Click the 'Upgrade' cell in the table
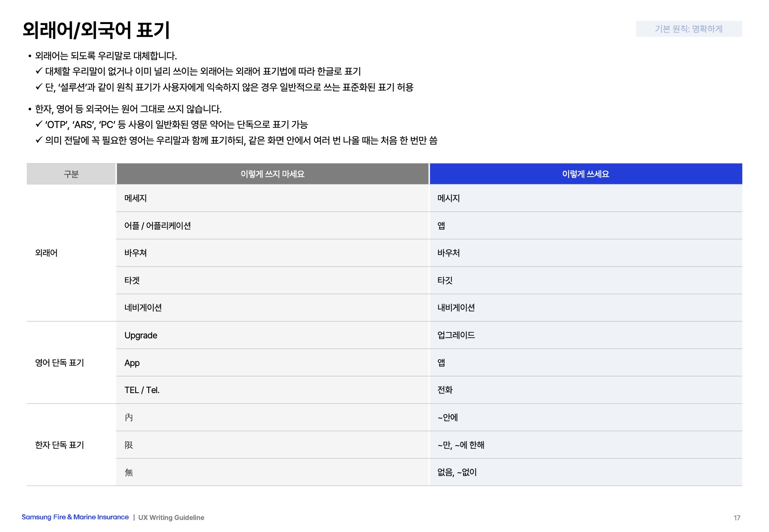 pos(141,336)
